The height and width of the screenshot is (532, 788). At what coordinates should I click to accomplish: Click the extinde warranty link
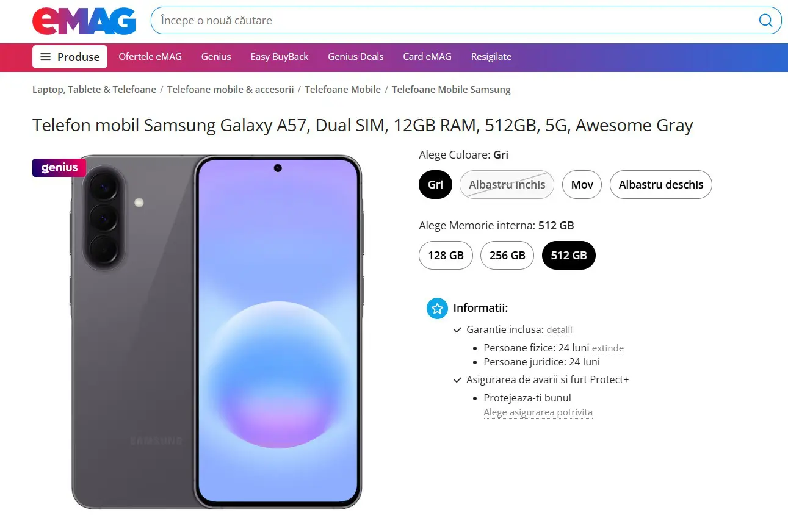pos(607,348)
